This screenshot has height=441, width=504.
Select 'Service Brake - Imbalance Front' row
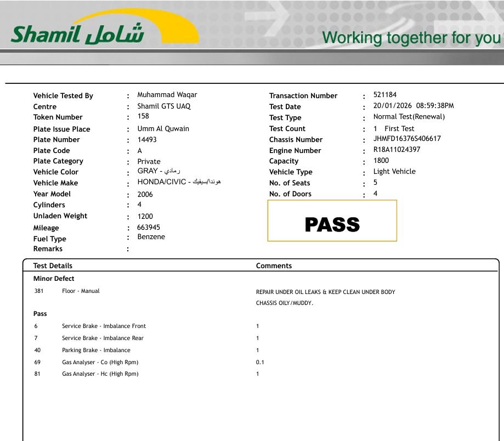(x=104, y=326)
